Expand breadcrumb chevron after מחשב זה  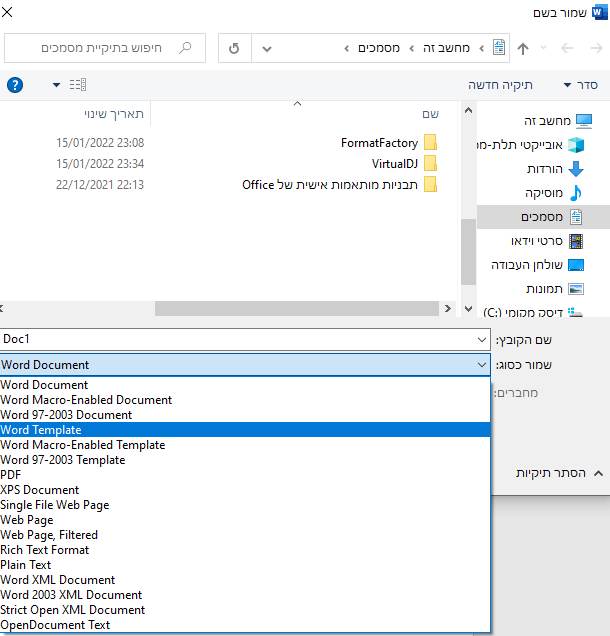[412, 49]
